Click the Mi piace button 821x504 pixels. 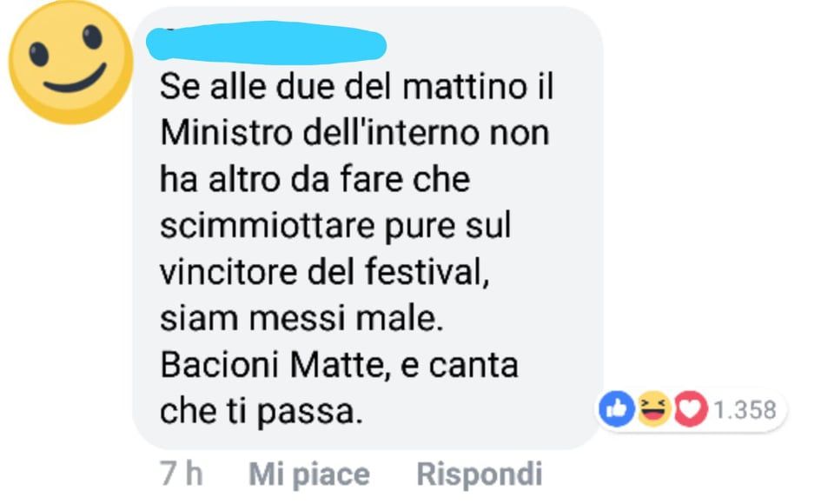(309, 474)
